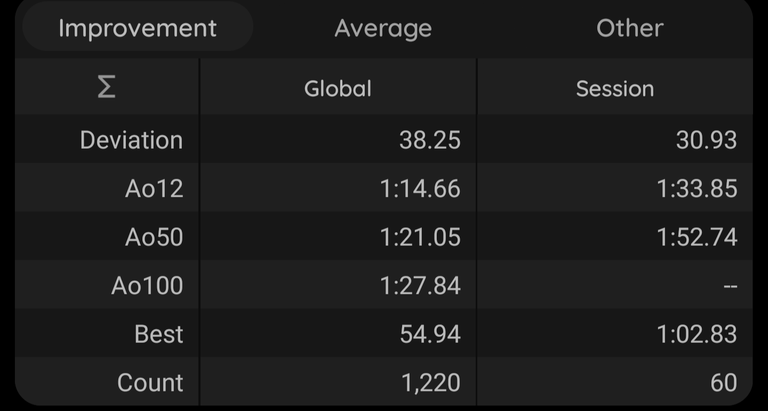Open the Average tab
Viewport: 768px width, 411px height.
384,28
